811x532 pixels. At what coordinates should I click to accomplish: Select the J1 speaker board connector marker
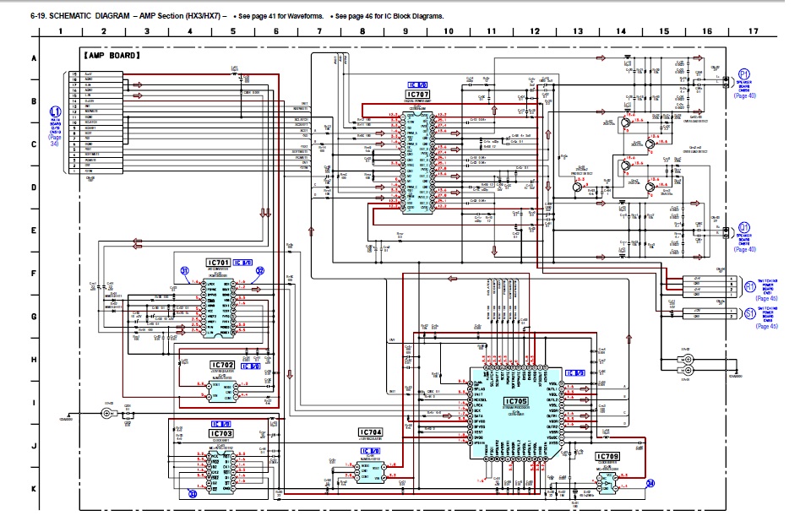(744, 227)
